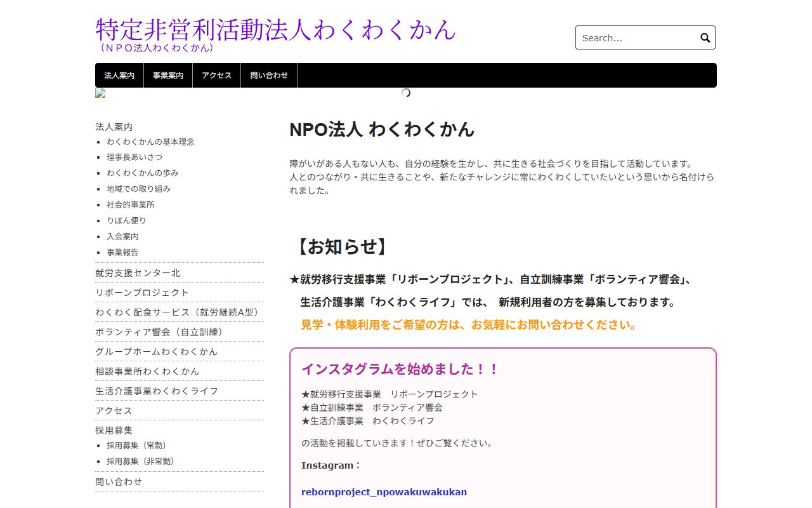Click the line ★就労移行支援事業 リボーンプロジェクト
The image size is (812, 508).
click(390, 394)
